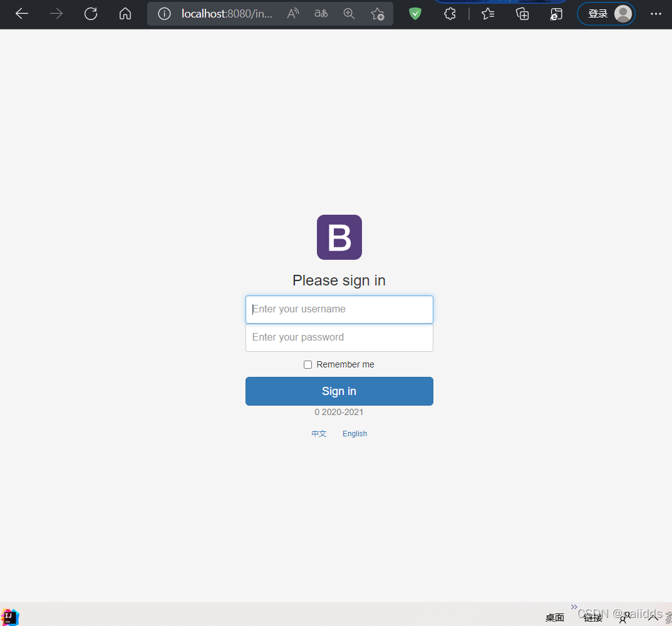Click the blue Sign in button
672x626 pixels.
[339, 391]
